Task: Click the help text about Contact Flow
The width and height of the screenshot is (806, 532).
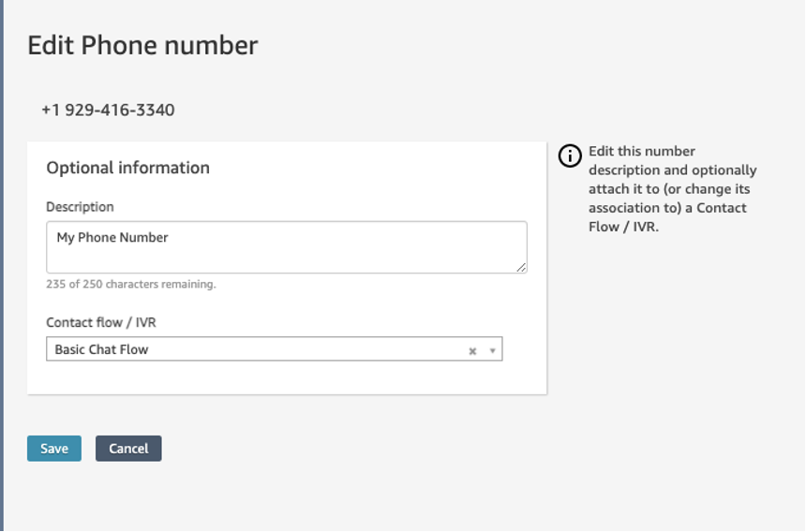Action: [x=673, y=189]
